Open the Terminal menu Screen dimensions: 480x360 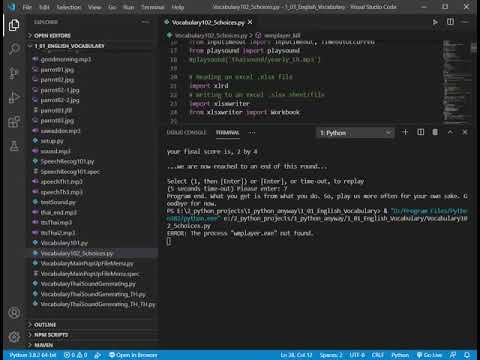(152, 7)
